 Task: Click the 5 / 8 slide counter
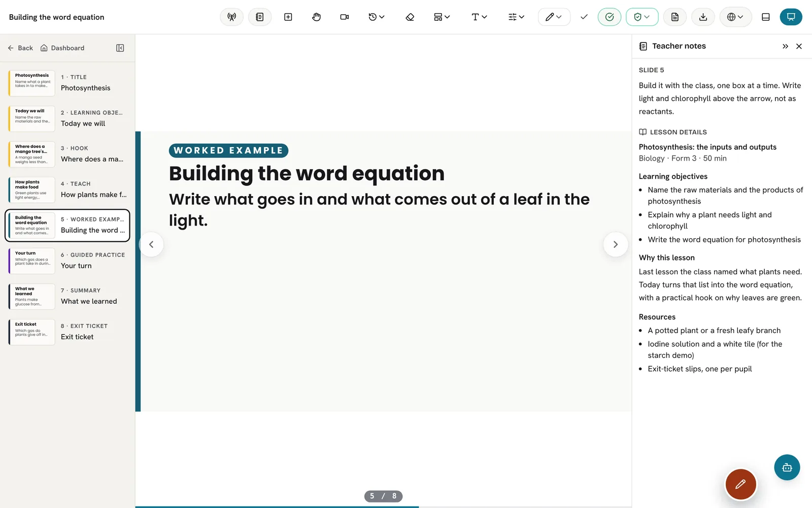(x=383, y=496)
